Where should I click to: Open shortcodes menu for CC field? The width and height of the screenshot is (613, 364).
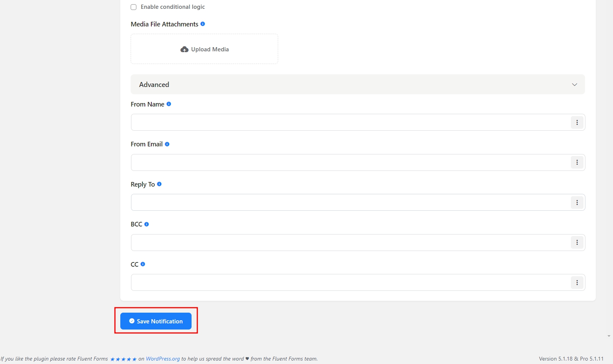click(x=577, y=282)
